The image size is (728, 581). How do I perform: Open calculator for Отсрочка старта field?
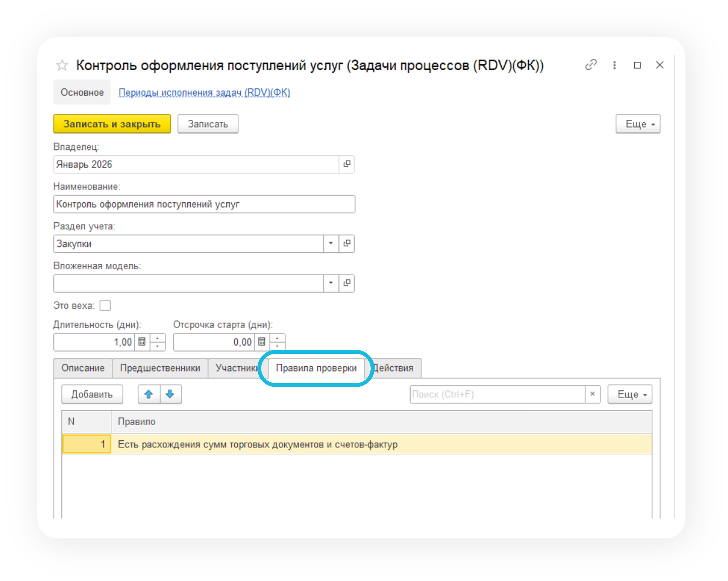(x=262, y=342)
